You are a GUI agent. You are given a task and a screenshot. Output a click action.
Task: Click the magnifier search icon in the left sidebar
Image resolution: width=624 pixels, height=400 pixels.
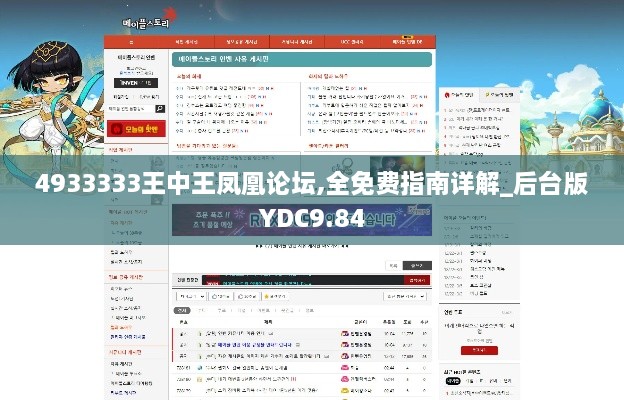click(x=160, y=109)
